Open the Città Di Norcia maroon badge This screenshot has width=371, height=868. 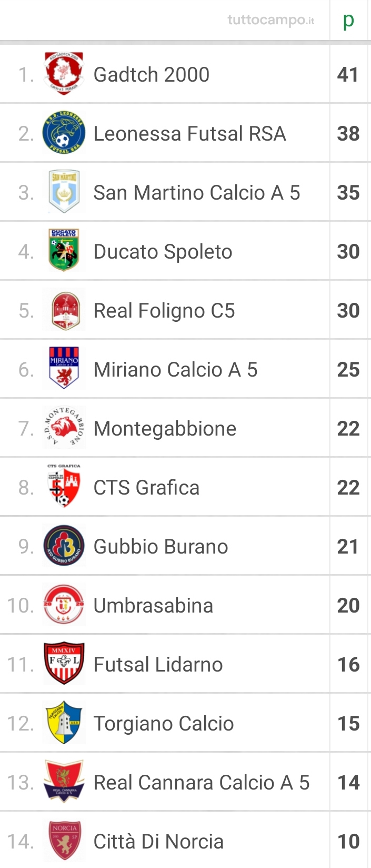coord(65,841)
